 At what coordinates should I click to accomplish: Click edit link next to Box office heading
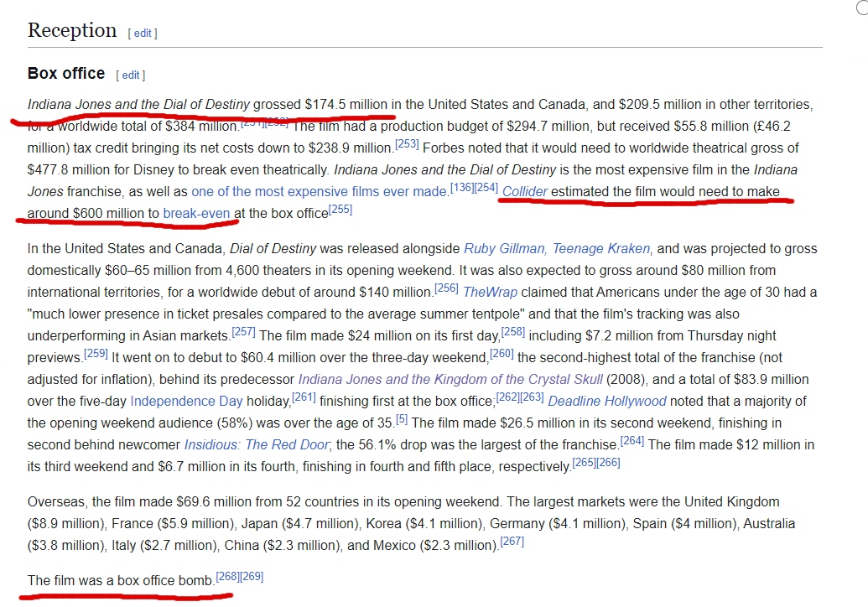click(131, 75)
